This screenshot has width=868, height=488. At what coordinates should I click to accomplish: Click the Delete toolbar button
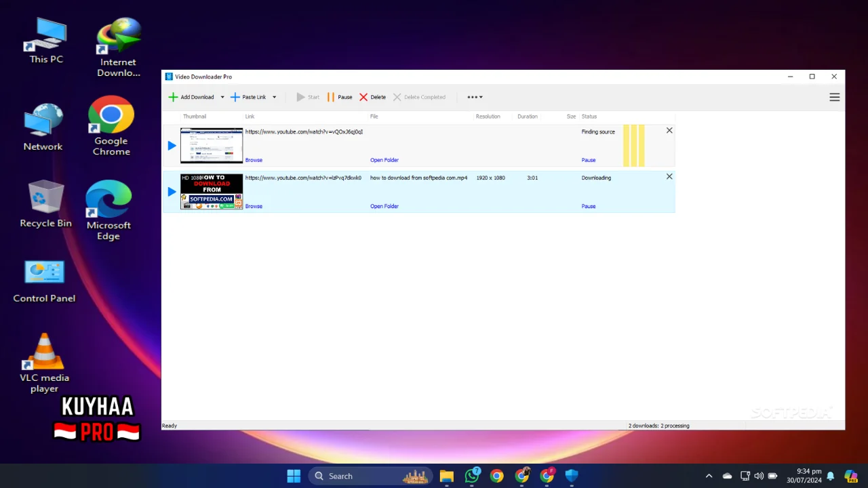point(372,97)
